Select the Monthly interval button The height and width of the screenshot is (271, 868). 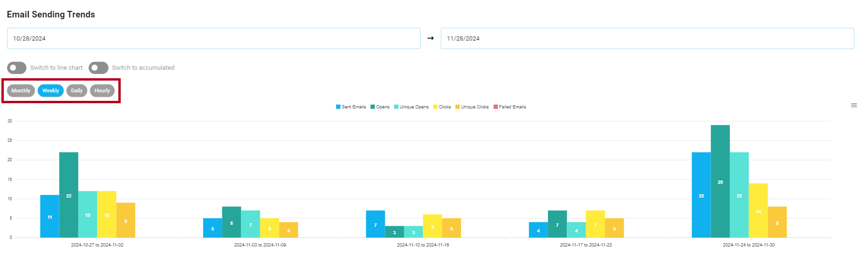(x=21, y=90)
